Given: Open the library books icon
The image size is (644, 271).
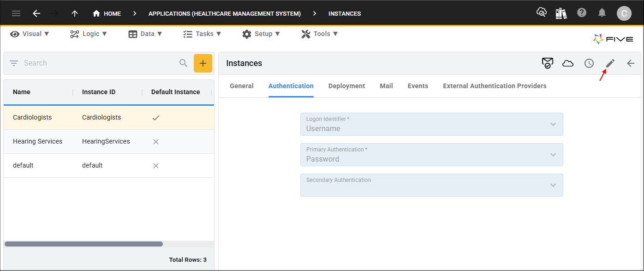Looking at the screenshot, I should 561,13.
